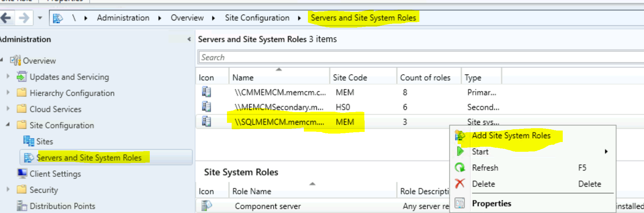644x213 pixels.
Task: Click red Delete X icon
Action: click(x=460, y=184)
